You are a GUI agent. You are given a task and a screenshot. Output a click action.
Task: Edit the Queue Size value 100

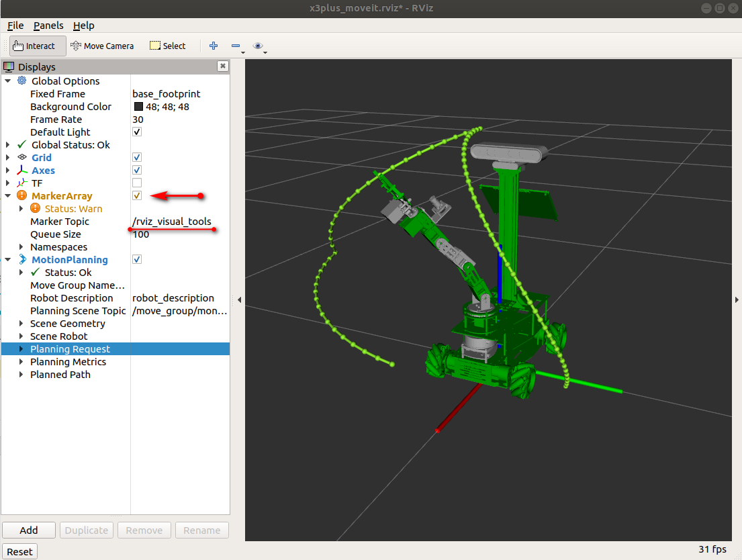(180, 234)
